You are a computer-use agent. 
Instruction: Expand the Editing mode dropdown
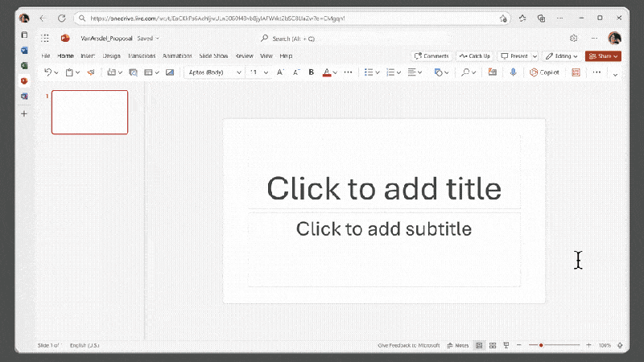tap(561, 56)
